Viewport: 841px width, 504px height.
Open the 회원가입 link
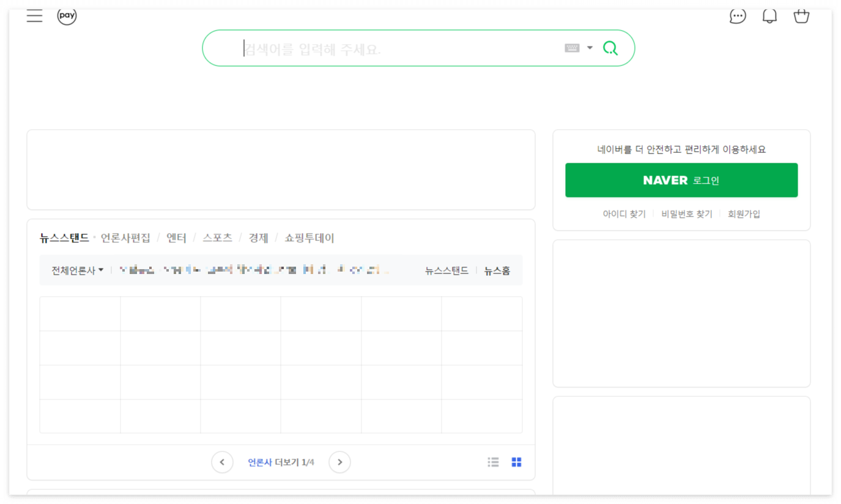(x=744, y=214)
